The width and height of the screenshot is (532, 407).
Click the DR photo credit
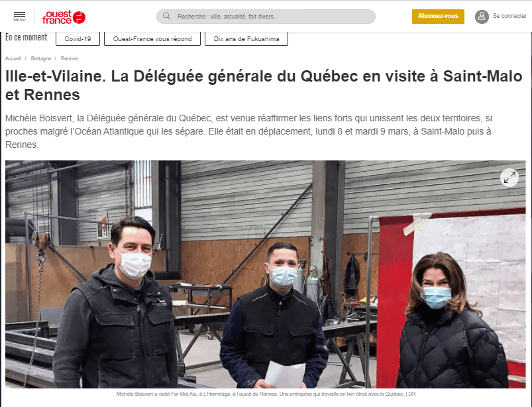tap(412, 394)
